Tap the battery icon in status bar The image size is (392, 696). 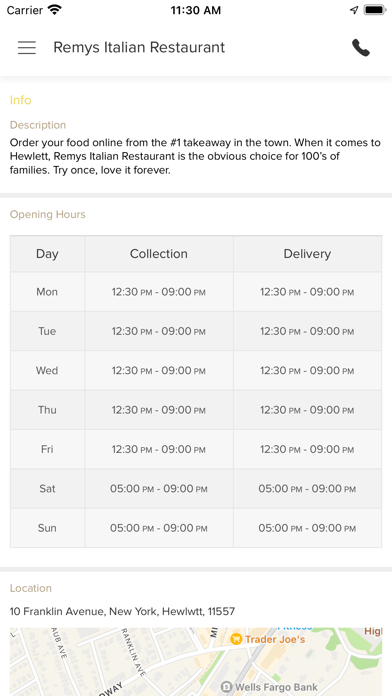click(374, 10)
